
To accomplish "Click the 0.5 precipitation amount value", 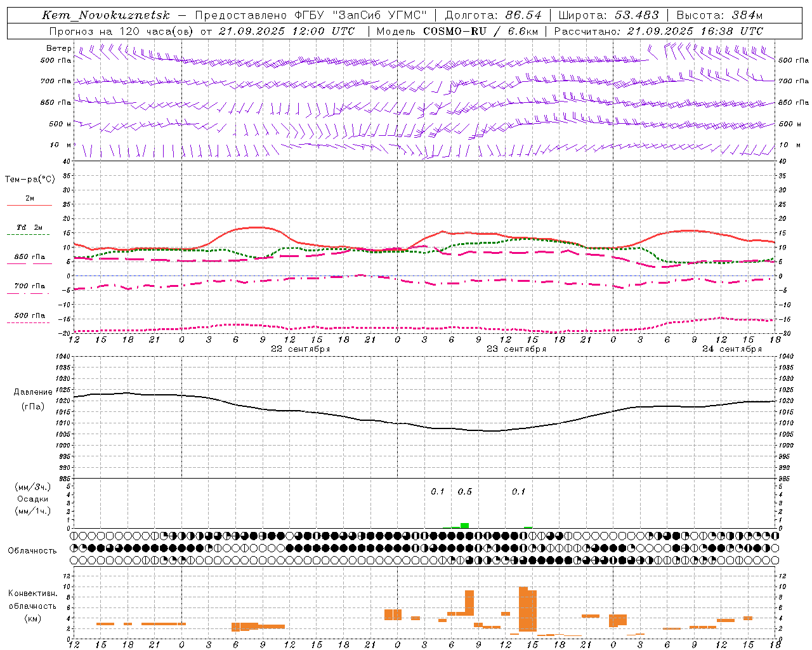I will [x=465, y=491].
